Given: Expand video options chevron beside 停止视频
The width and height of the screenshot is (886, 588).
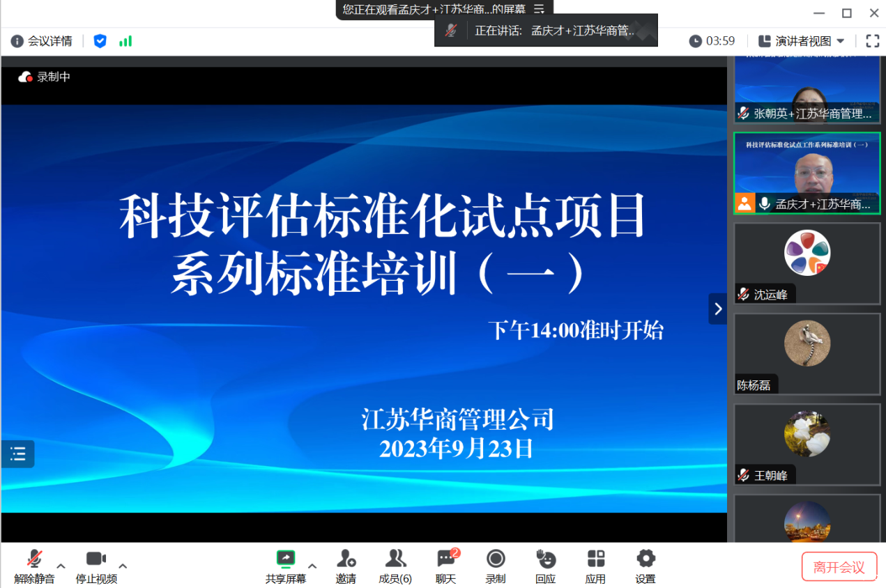Looking at the screenshot, I should (x=122, y=567).
